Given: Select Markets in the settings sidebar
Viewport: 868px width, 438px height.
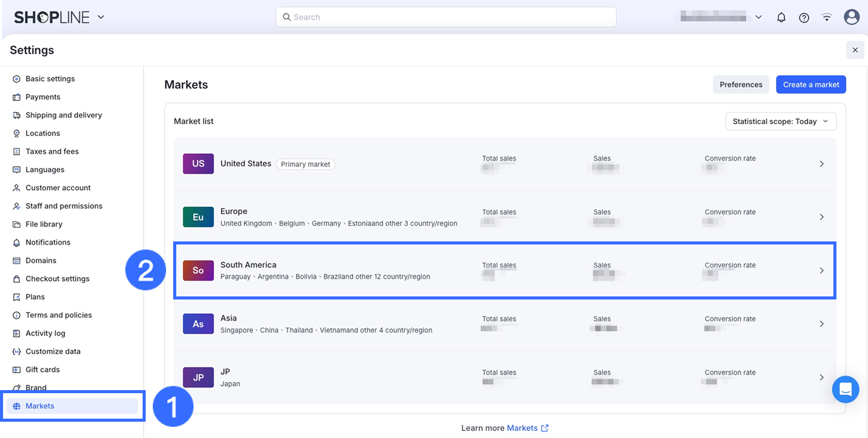Looking at the screenshot, I should (40, 406).
